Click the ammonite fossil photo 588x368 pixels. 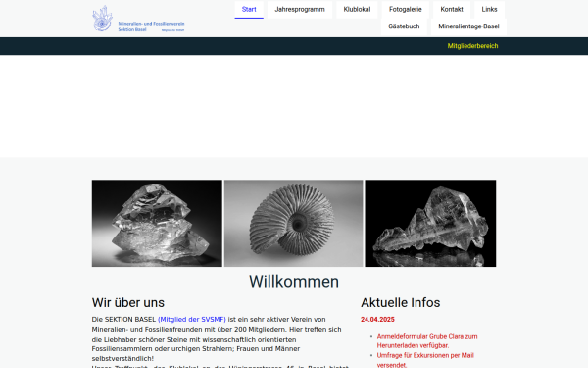point(294,224)
